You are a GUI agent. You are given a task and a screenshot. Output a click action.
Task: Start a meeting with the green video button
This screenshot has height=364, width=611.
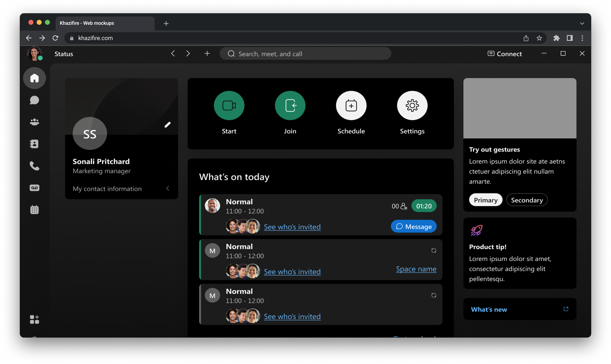[x=229, y=106]
